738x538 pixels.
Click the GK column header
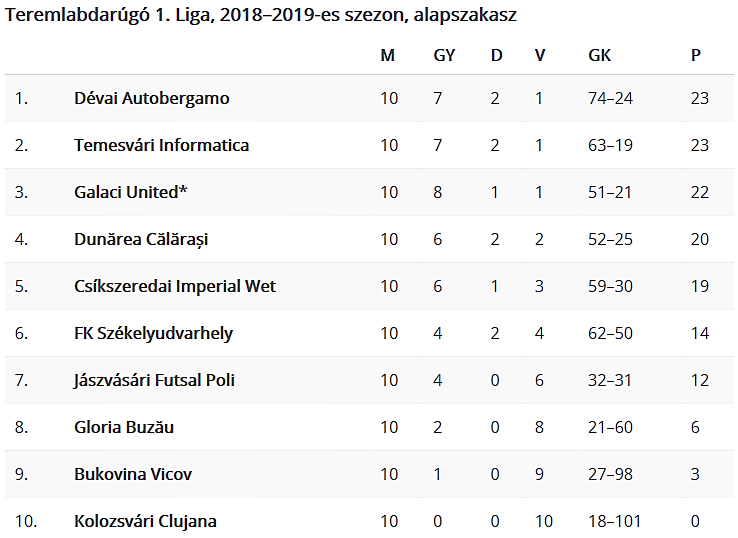pos(600,56)
